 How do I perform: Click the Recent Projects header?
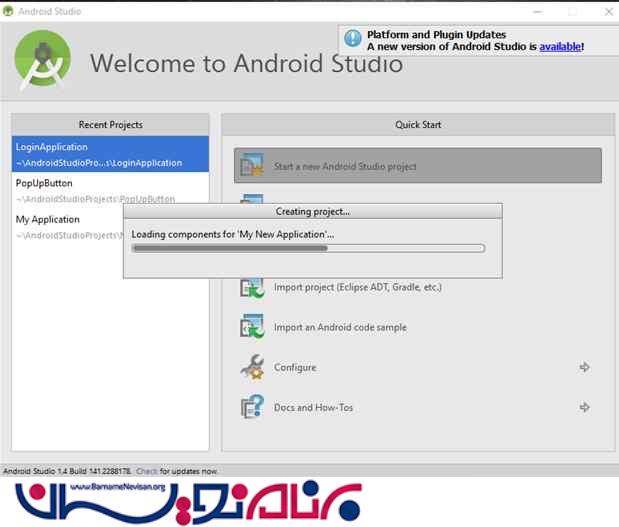coord(111,125)
